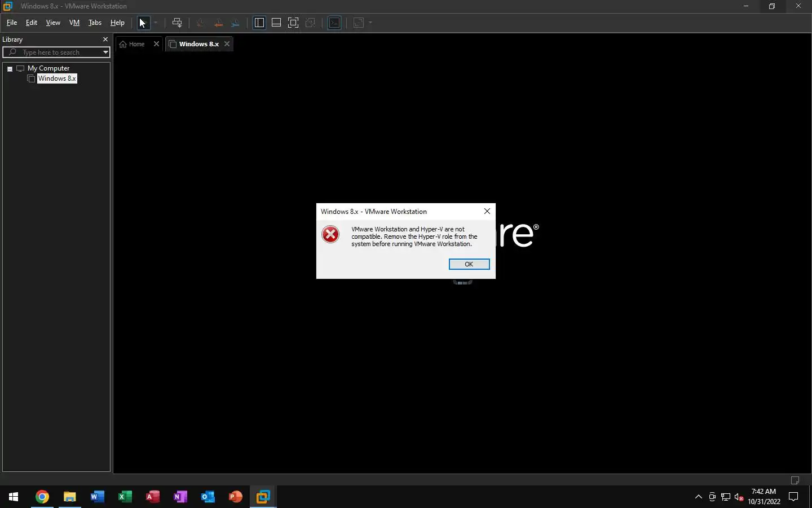Click the library search field
The width and height of the screenshot is (812, 508).
pyautogui.click(x=56, y=52)
